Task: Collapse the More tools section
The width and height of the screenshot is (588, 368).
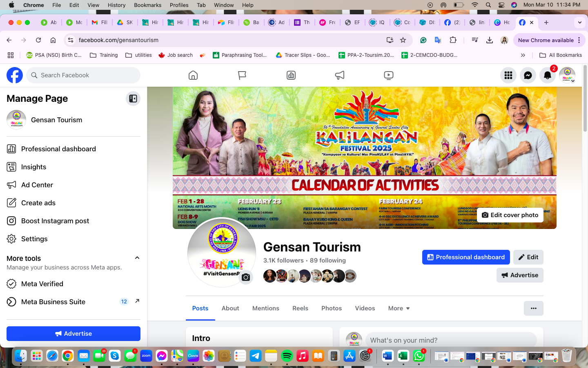Action: pos(137,258)
